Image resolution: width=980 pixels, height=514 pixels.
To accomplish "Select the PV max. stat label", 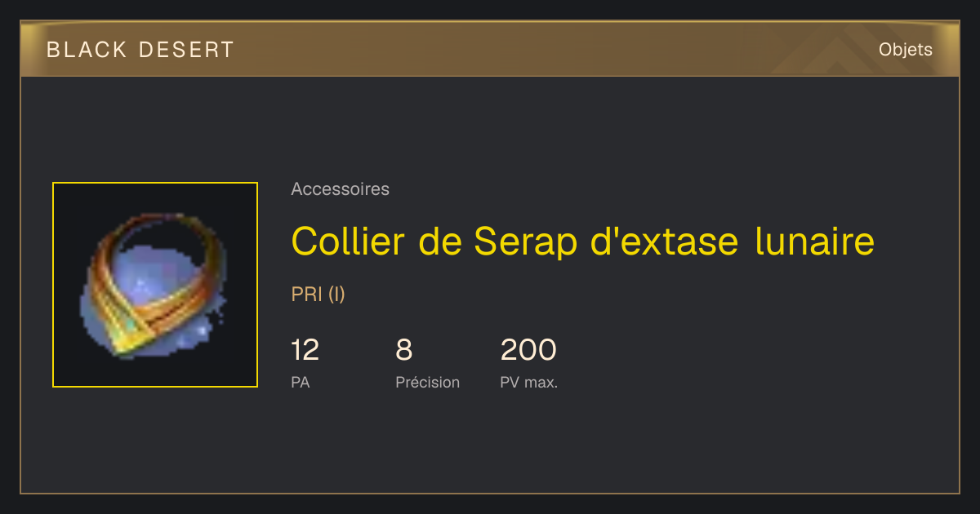I will (528, 382).
